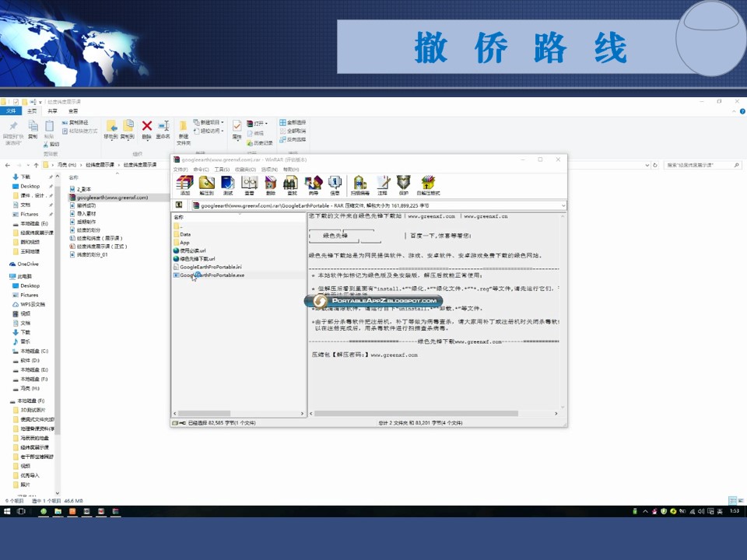The width and height of the screenshot is (747, 560).
Task: Click the red 删除 (Delete) ribbon button
Action: coord(147,130)
